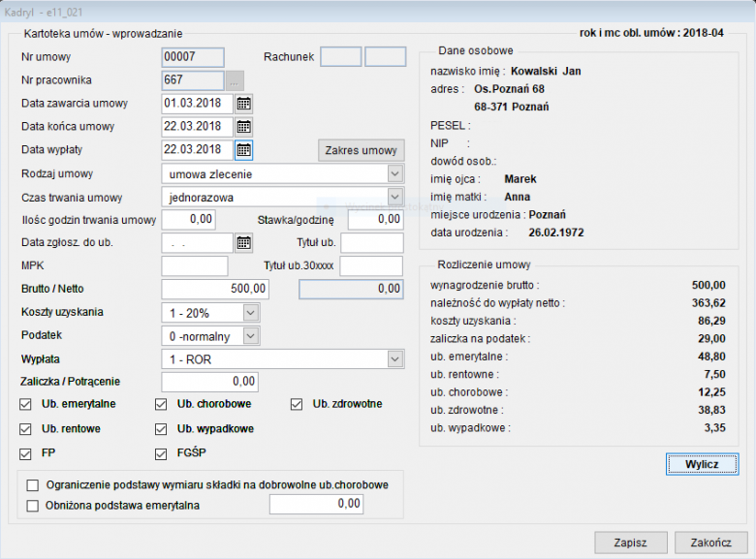Expand the Podatek dropdown
The width and height of the screenshot is (756, 559).
click(x=251, y=336)
